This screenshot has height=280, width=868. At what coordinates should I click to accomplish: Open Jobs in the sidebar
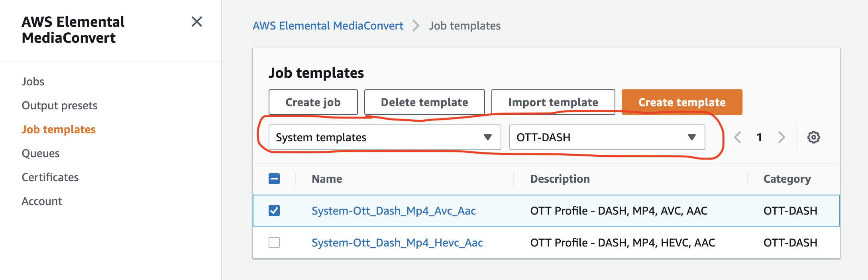pos(33,81)
